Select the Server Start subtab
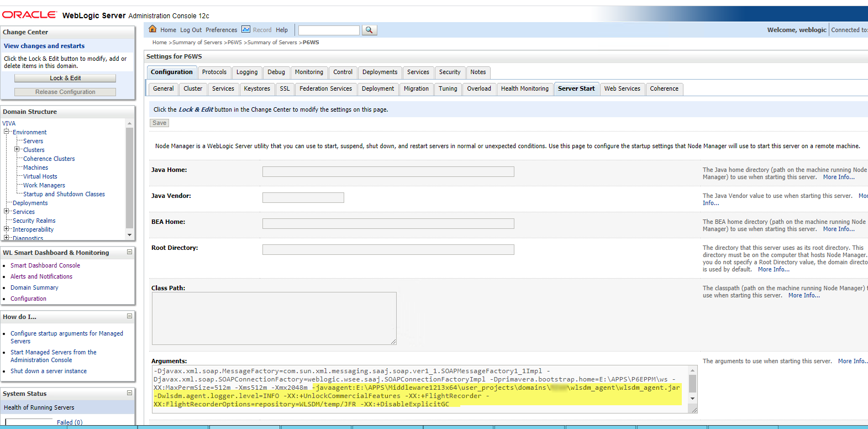 (x=576, y=89)
